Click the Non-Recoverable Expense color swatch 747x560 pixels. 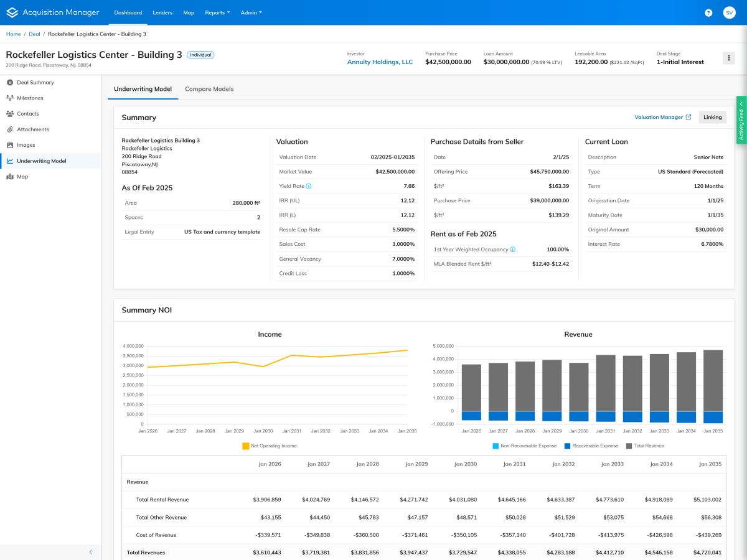pyautogui.click(x=496, y=446)
